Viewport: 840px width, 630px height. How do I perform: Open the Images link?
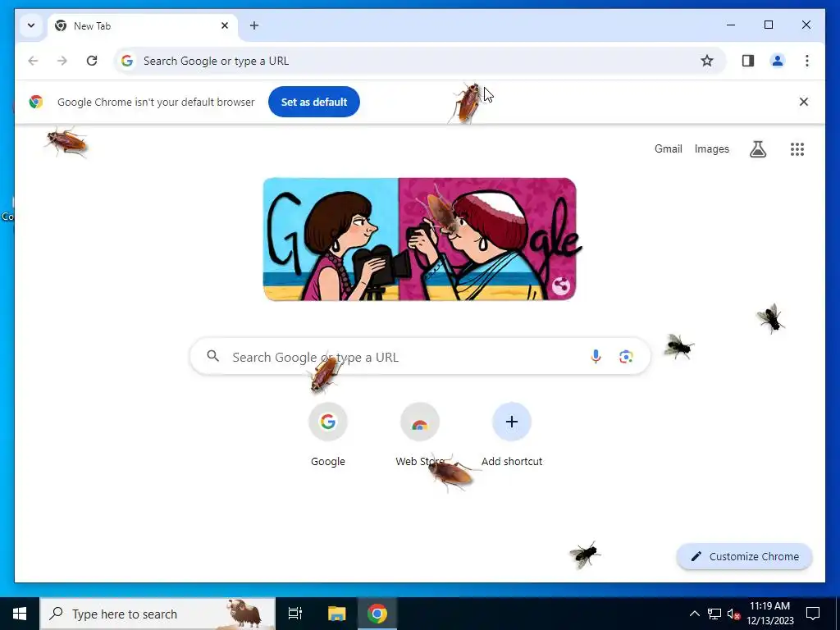click(x=711, y=149)
